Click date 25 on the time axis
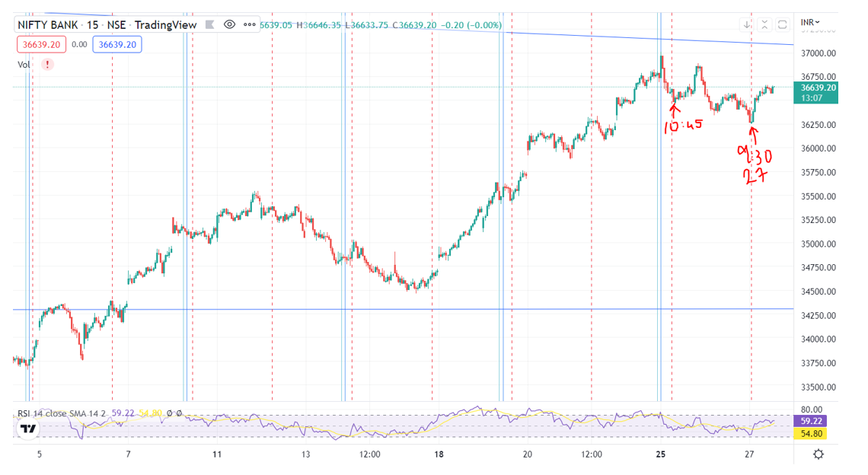Viewport: 868px width, 475px height. [x=660, y=454]
